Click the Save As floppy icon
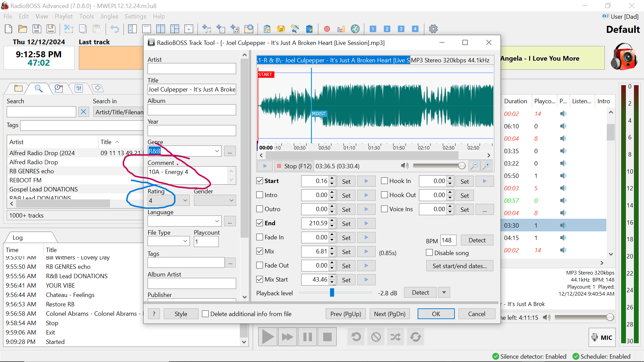Viewport: 644px width, 362px height. tap(51, 29)
